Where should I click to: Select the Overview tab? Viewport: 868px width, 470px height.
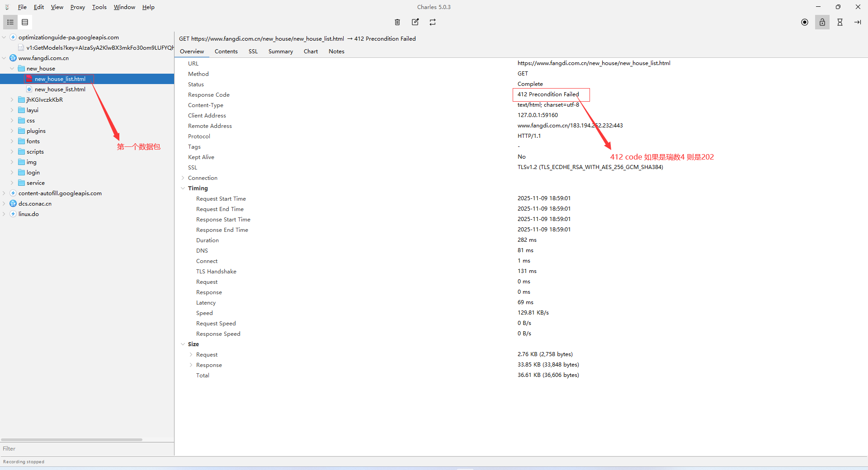[192, 52]
